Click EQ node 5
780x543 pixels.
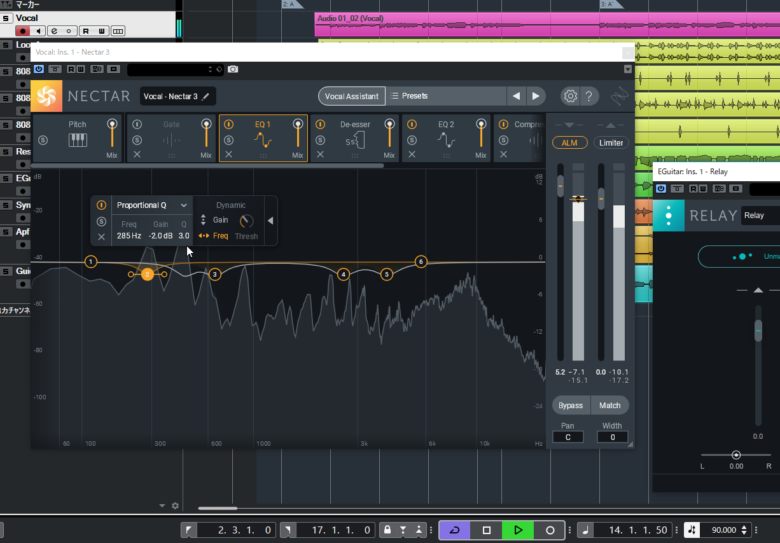point(387,274)
